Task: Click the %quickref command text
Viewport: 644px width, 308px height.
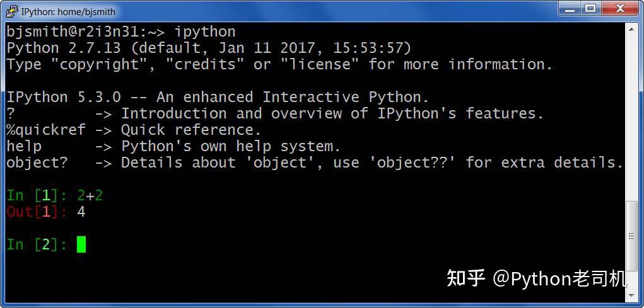Action: [x=46, y=130]
